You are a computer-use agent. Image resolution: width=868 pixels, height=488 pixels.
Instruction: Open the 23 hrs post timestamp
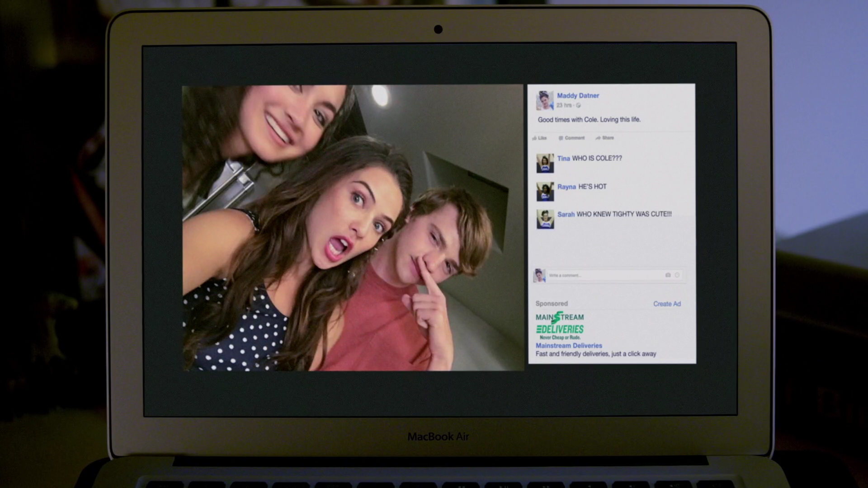pos(564,105)
